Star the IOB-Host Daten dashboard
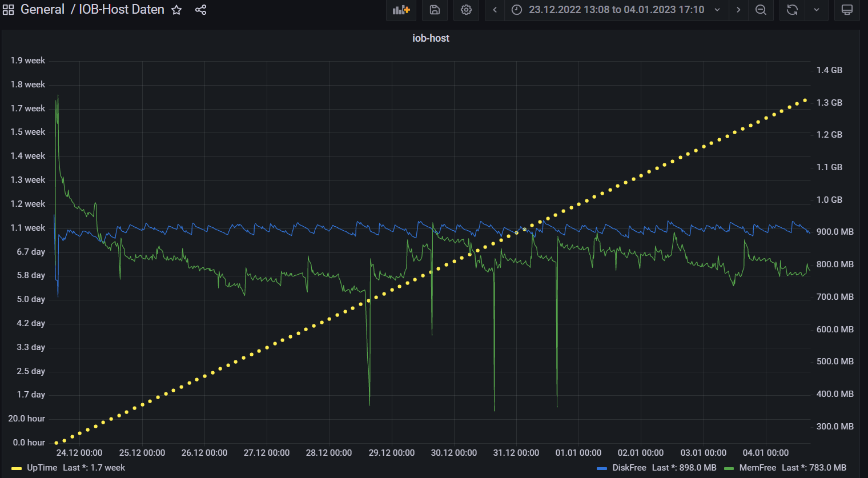This screenshot has width=868, height=478. pos(177,10)
